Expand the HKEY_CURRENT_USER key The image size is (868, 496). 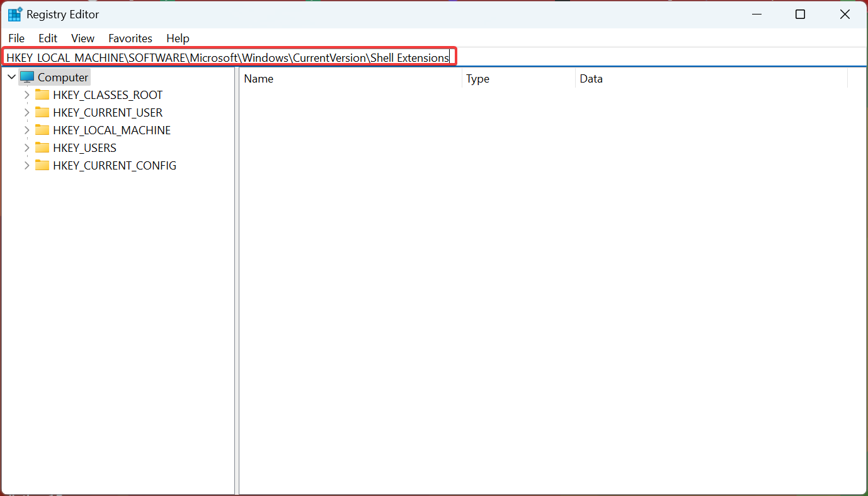[26, 113]
